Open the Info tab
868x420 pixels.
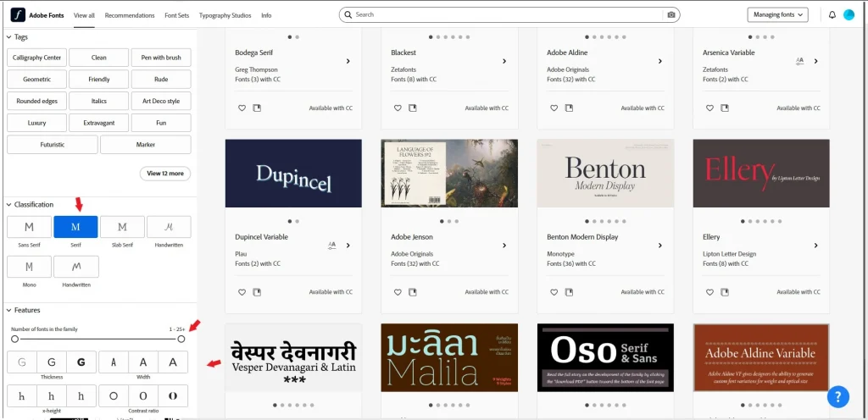coord(266,15)
